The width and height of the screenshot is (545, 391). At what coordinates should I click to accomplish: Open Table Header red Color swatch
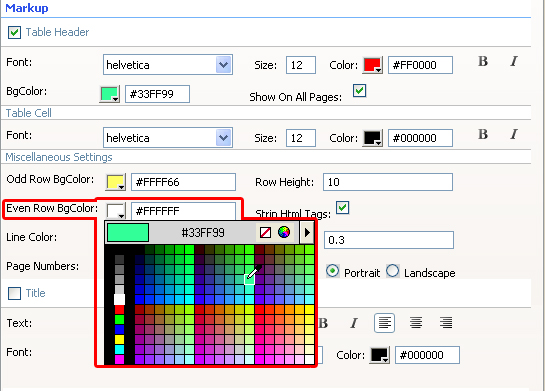click(x=373, y=65)
